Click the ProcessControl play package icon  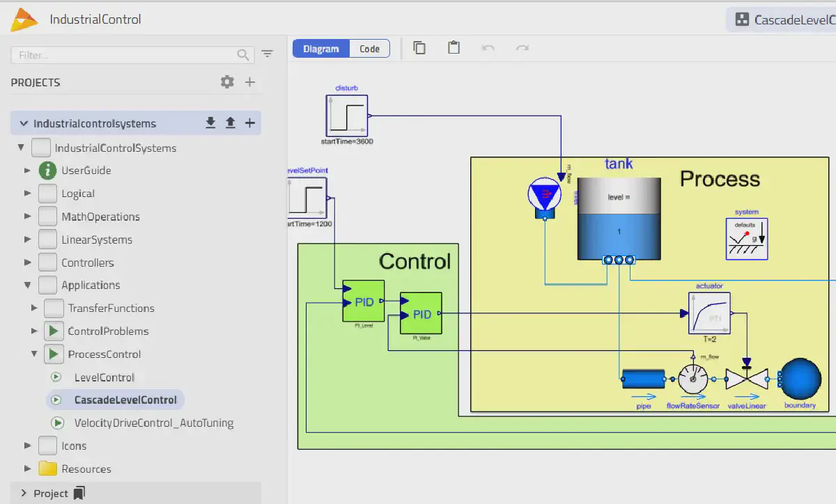click(54, 354)
